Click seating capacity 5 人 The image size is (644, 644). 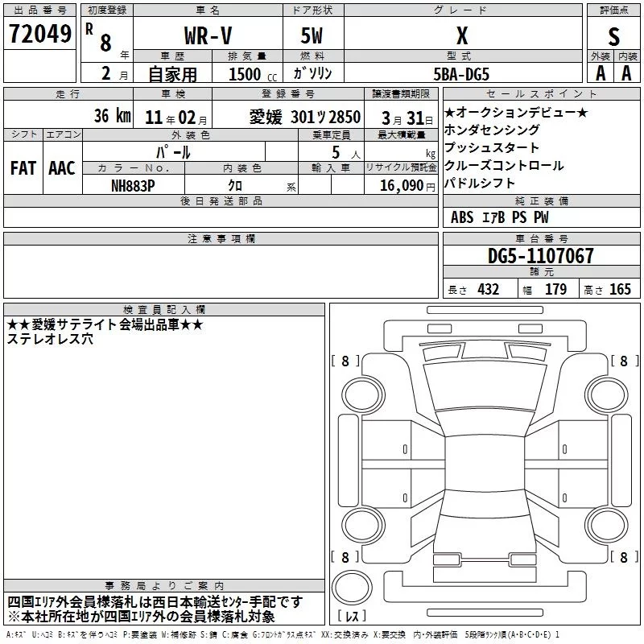(x=346, y=153)
